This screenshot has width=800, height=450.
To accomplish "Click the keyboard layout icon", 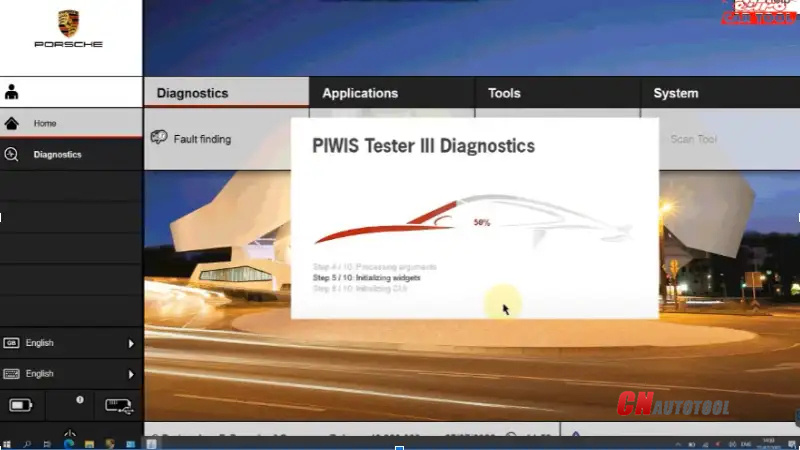I will click(x=11, y=374).
